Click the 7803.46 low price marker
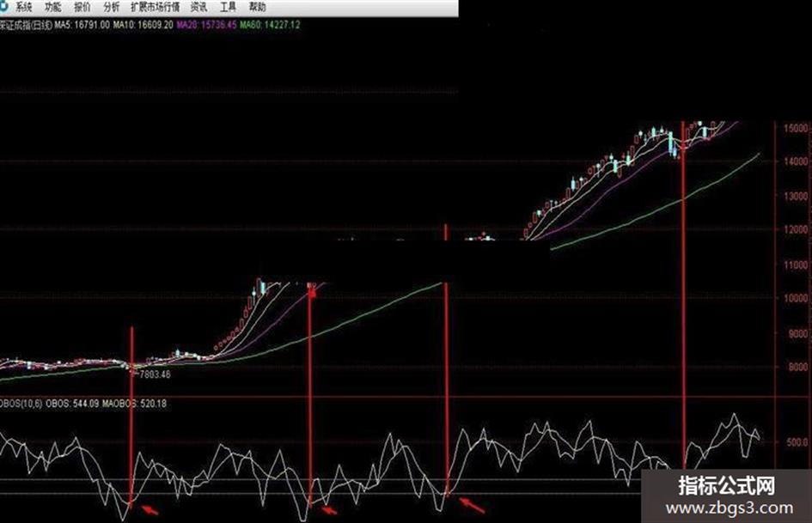812x523 pixels. pyautogui.click(x=155, y=374)
